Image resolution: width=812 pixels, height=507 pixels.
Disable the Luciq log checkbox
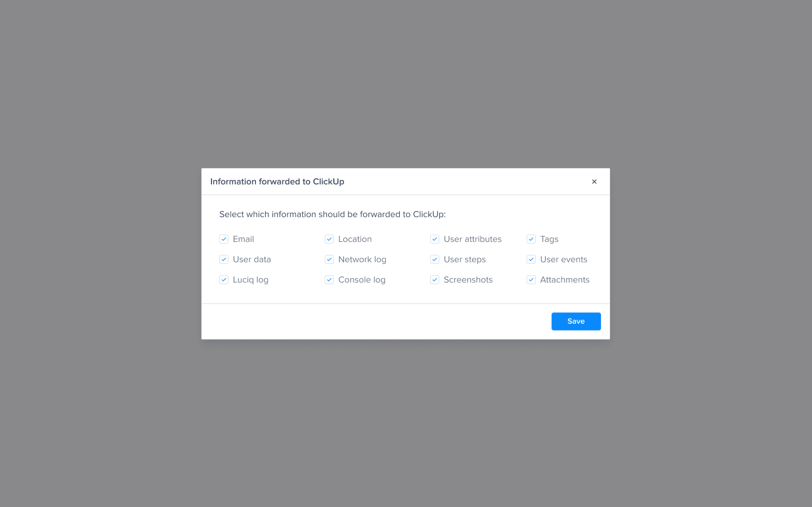pos(224,280)
